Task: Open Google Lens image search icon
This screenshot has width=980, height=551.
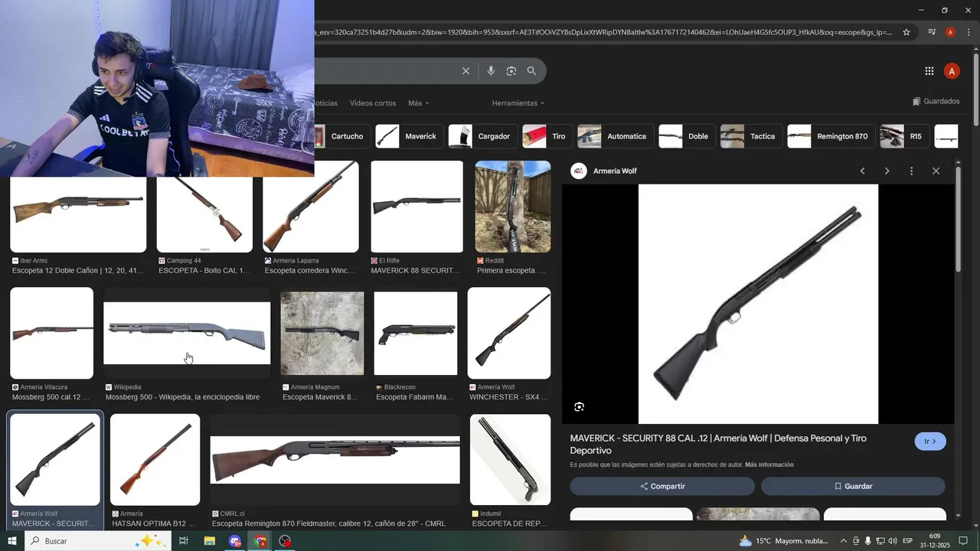Action: 511,71
